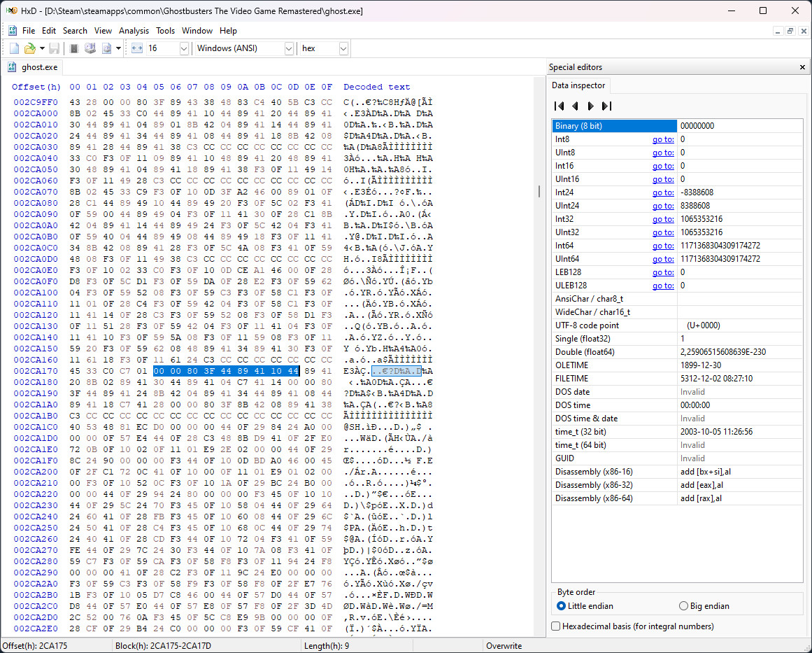The width and height of the screenshot is (812, 653).
Task: Jump to last byte in Data inspector
Action: coord(606,106)
